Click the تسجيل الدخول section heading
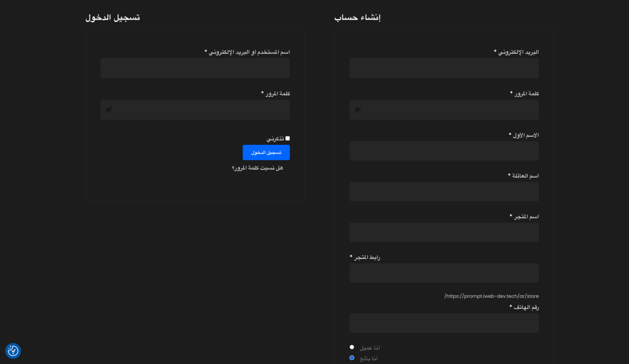This screenshot has width=629, height=364. click(112, 17)
